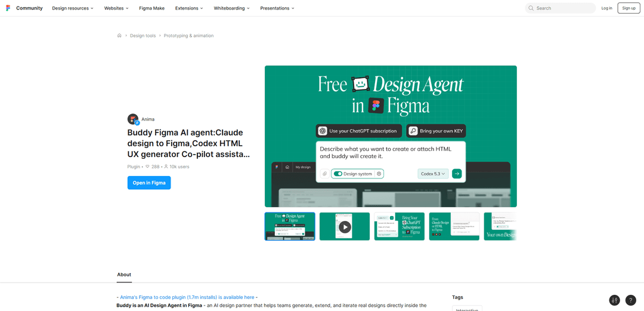Expand the Extensions dropdown menu

pyautogui.click(x=189, y=8)
